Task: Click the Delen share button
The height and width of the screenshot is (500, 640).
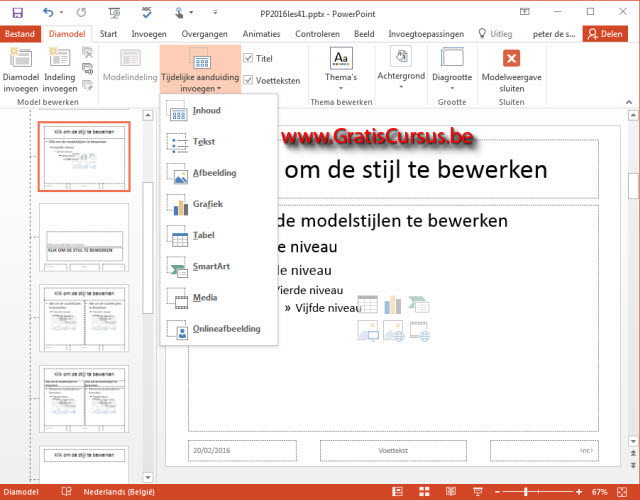Action: [x=605, y=34]
